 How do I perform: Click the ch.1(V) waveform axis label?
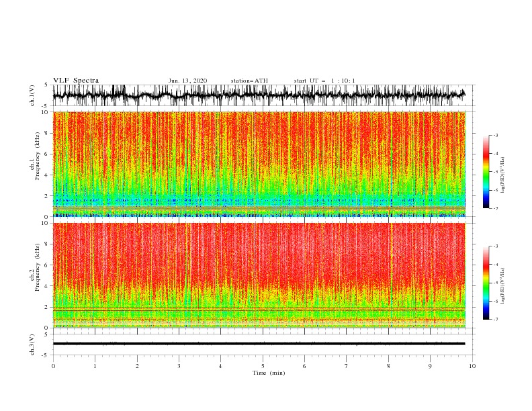pos(32,95)
